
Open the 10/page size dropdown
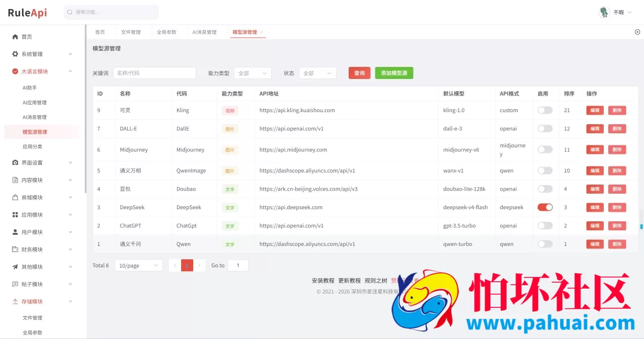tap(139, 265)
